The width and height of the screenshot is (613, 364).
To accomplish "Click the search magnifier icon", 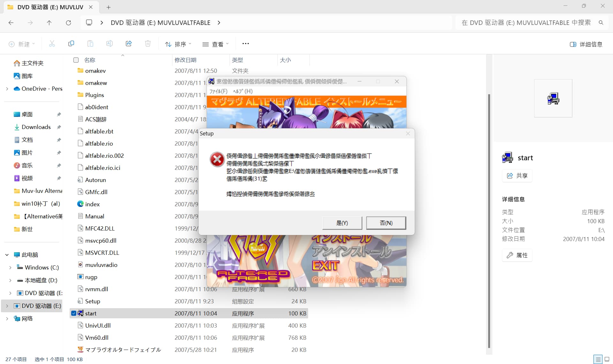I will point(601,23).
